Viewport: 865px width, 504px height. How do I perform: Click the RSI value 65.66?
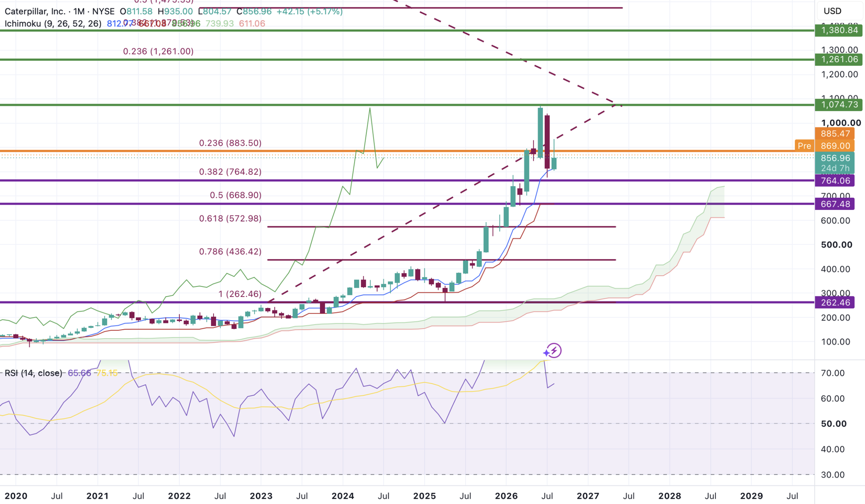(79, 373)
